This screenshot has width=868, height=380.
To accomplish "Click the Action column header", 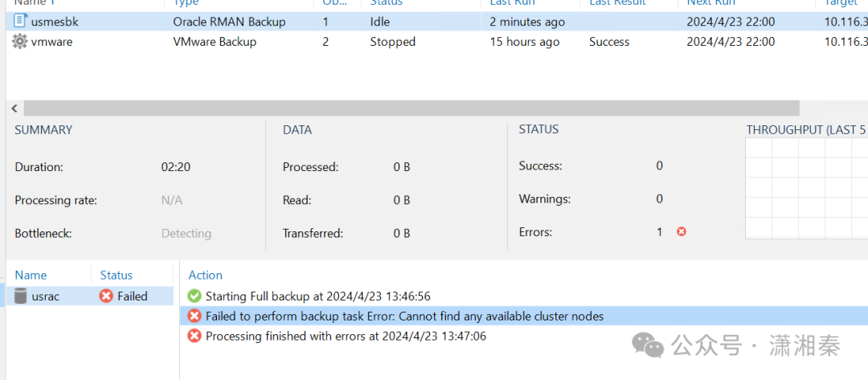I will coord(206,275).
